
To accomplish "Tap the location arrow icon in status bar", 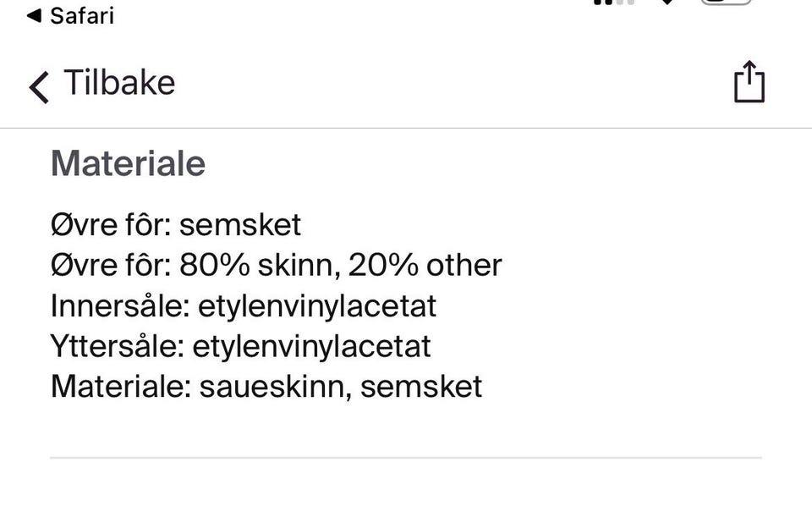I will coord(667,4).
